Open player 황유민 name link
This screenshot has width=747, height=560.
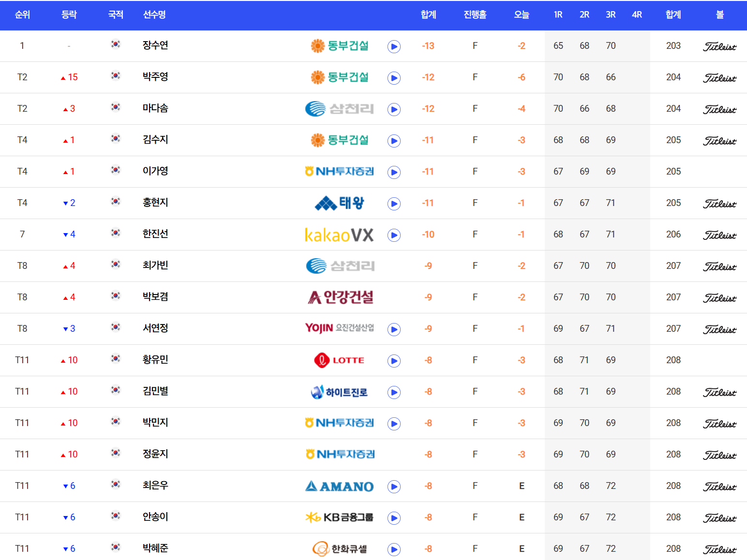[x=155, y=360]
